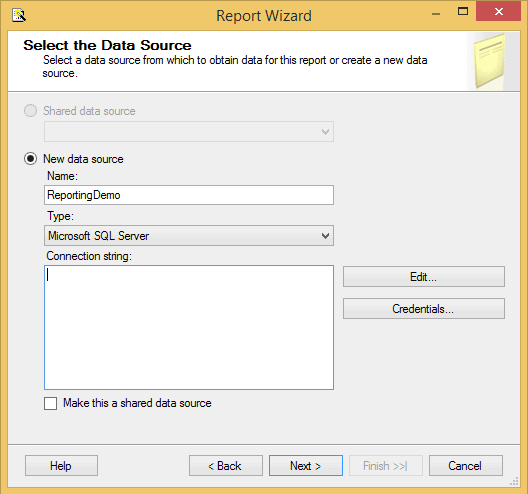The height and width of the screenshot is (494, 528).
Task: Select the New data source radio button
Action: (x=31, y=159)
